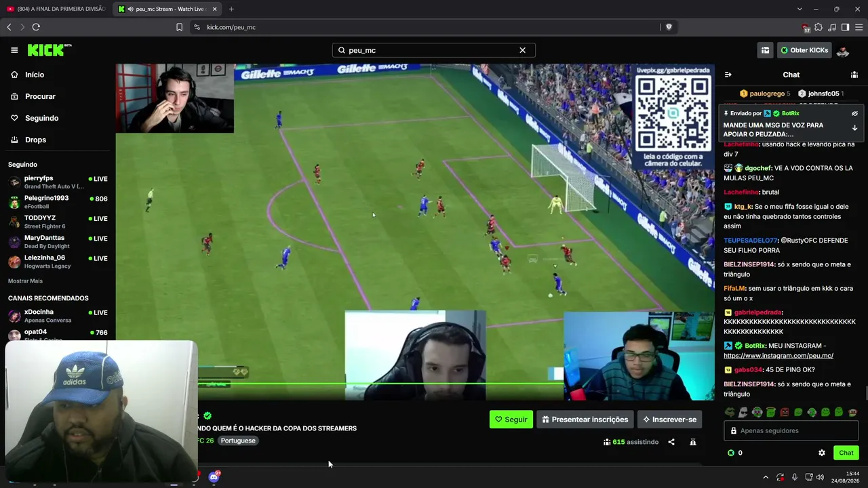Screen dimensions: 868x488
Task: Click the Inscrever-se subscribe button
Action: click(670, 420)
